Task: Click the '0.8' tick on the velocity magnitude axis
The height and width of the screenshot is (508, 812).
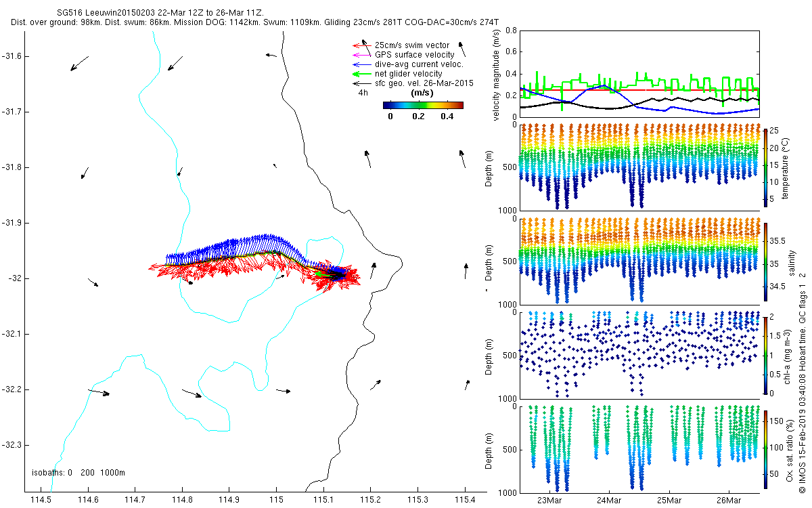Action: coord(511,30)
